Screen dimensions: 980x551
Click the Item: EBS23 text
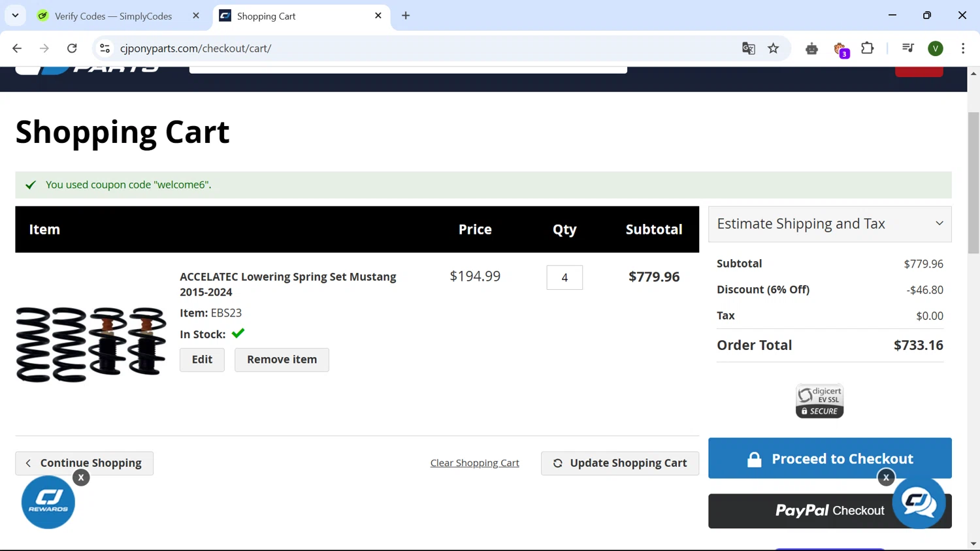(210, 313)
